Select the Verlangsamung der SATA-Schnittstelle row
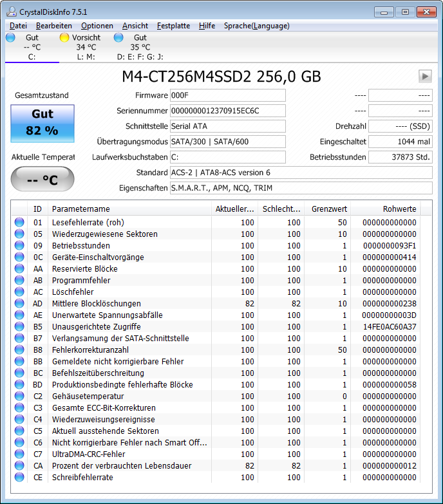 point(216,338)
